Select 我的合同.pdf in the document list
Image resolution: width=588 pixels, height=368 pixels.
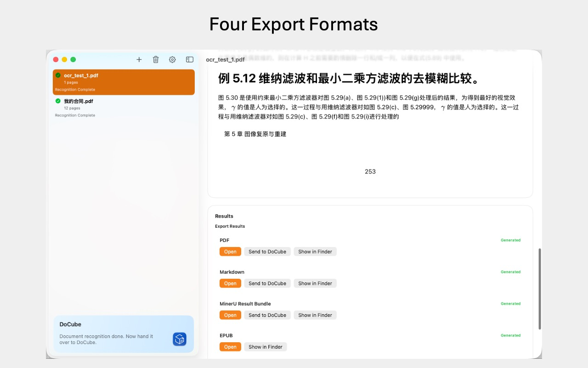tap(124, 108)
